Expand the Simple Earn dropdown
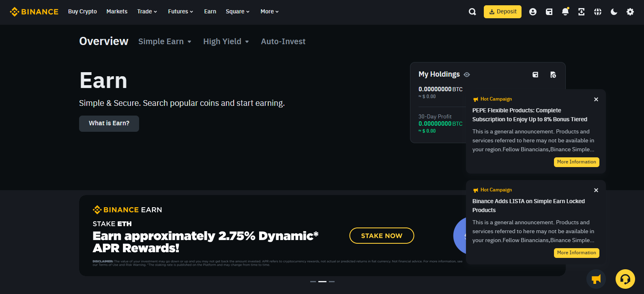 [x=165, y=41]
